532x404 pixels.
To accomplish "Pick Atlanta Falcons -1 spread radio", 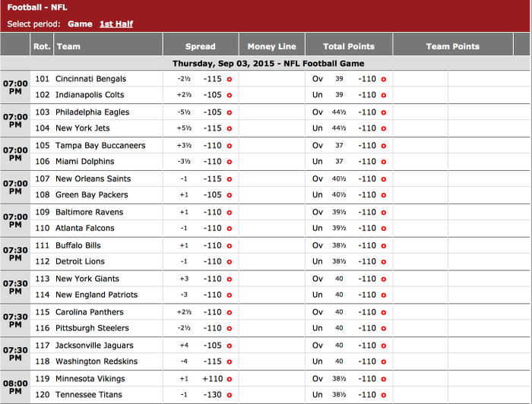I will [x=230, y=229].
